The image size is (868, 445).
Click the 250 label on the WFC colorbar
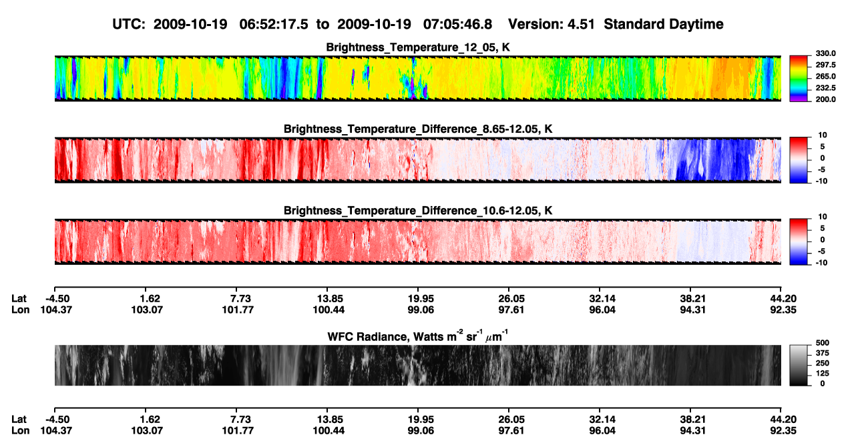click(x=822, y=364)
